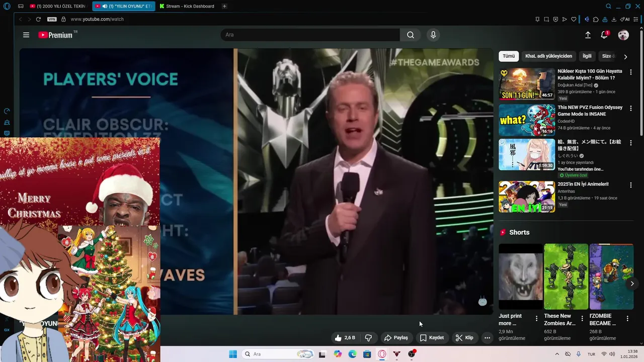Open the extensions cube icon
This screenshot has width=644, height=362.
tap(596, 19)
